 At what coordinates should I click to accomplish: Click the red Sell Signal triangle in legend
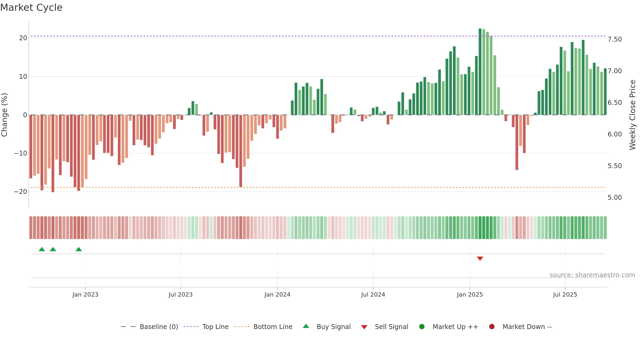(364, 327)
